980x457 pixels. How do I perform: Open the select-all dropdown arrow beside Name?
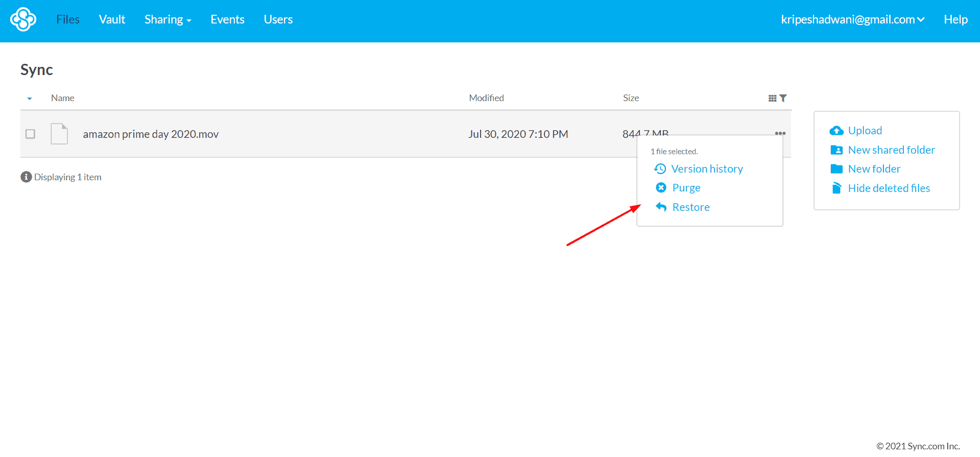pyautogui.click(x=30, y=99)
